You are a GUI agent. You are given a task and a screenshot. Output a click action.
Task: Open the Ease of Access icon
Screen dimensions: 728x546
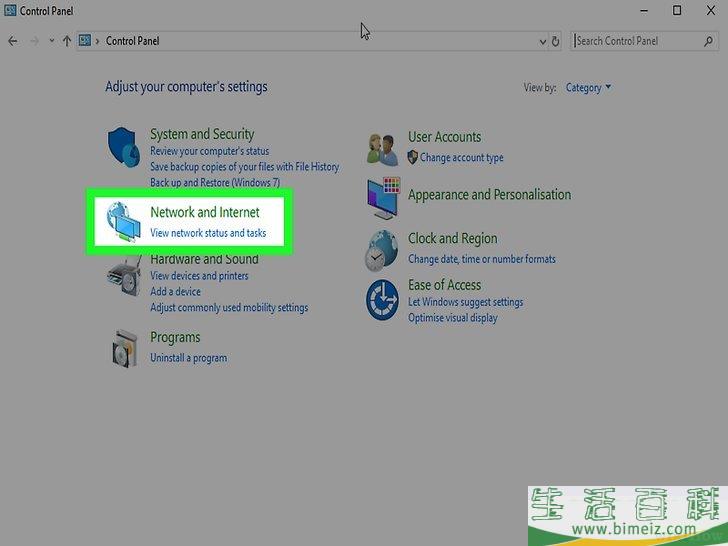click(x=383, y=297)
